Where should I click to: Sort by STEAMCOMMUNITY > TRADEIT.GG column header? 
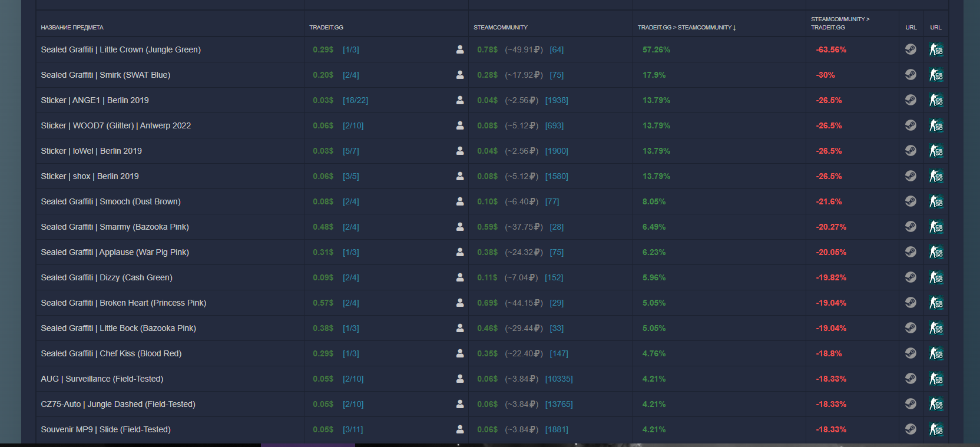[840, 24]
